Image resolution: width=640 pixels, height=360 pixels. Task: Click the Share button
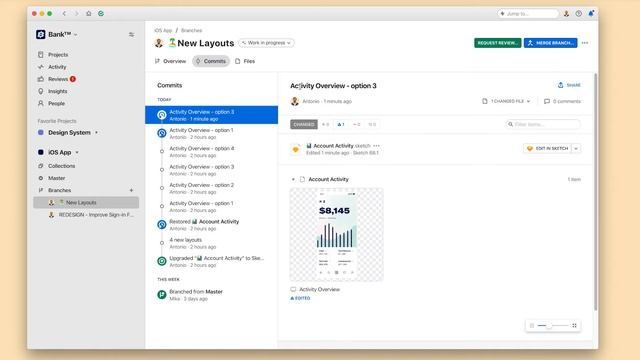(569, 85)
